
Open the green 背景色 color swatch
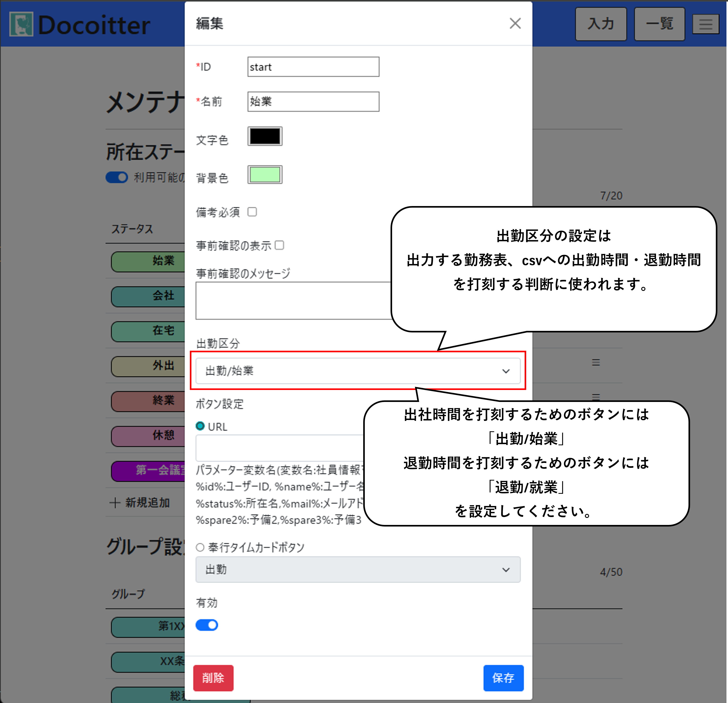[x=265, y=174]
